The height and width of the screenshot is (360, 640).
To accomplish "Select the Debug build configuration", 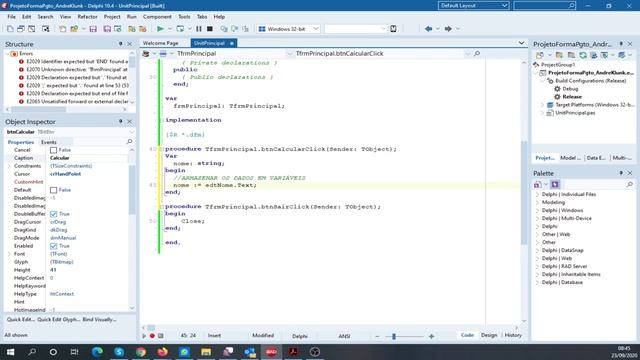I will 570,89.
